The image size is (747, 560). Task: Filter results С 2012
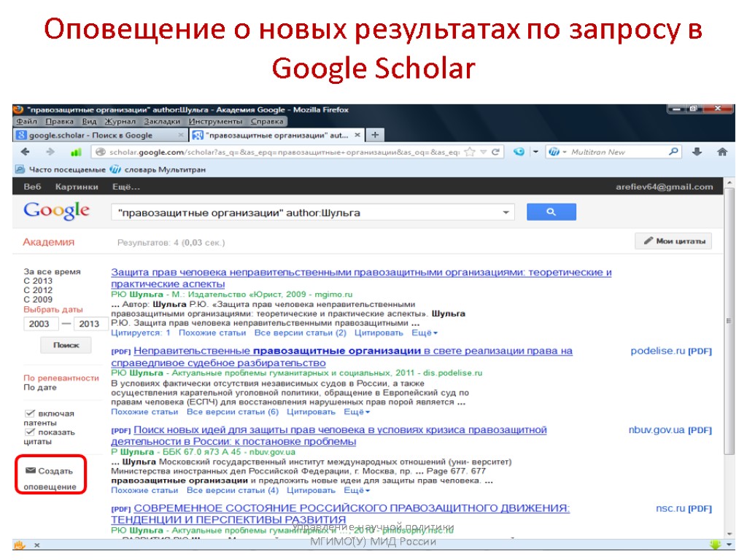point(38,290)
